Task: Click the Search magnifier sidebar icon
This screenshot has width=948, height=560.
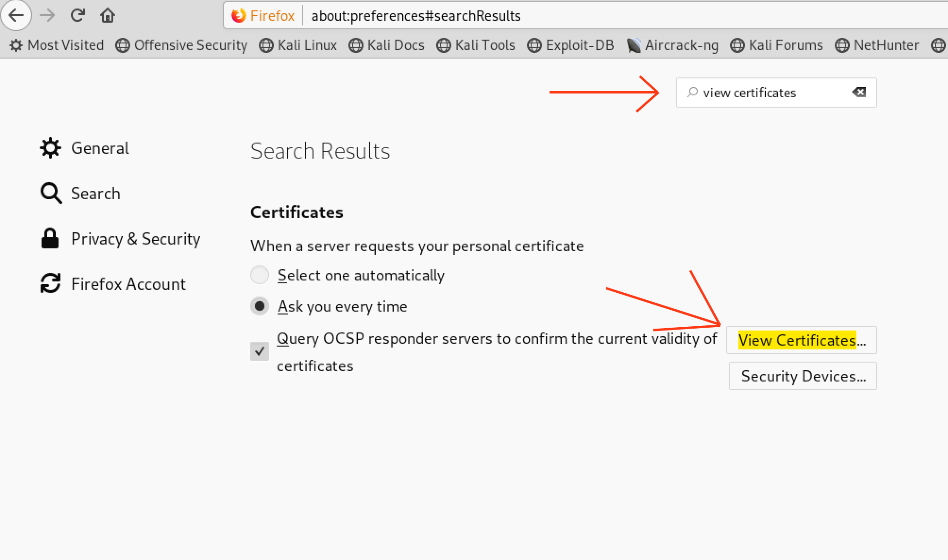Action: tap(51, 194)
